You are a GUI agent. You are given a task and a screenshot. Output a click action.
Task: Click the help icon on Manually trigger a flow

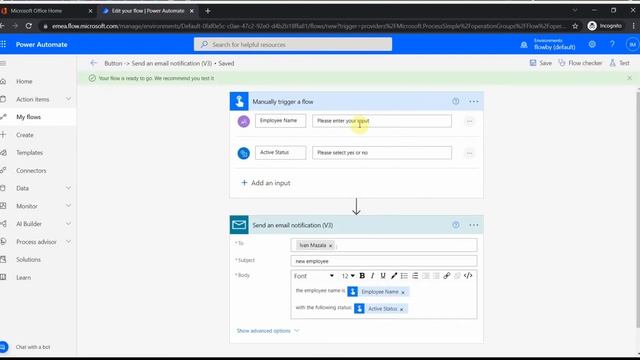(456, 102)
